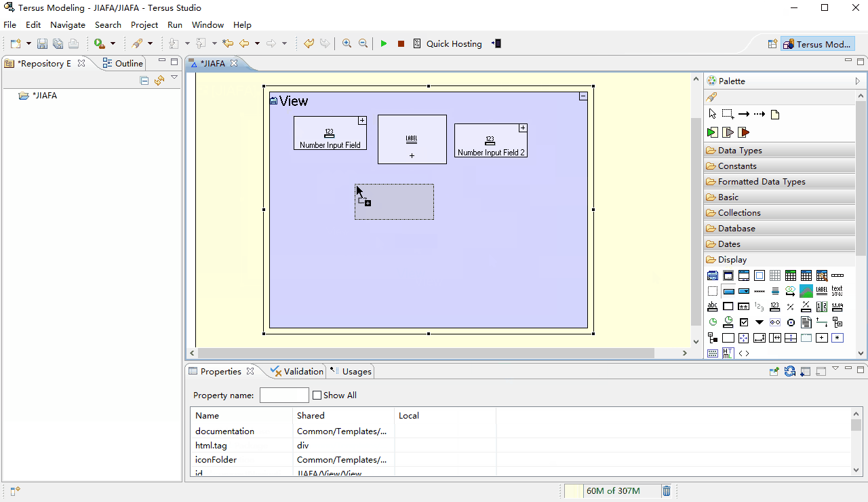Select the Radio Button element in palette

tap(791, 322)
